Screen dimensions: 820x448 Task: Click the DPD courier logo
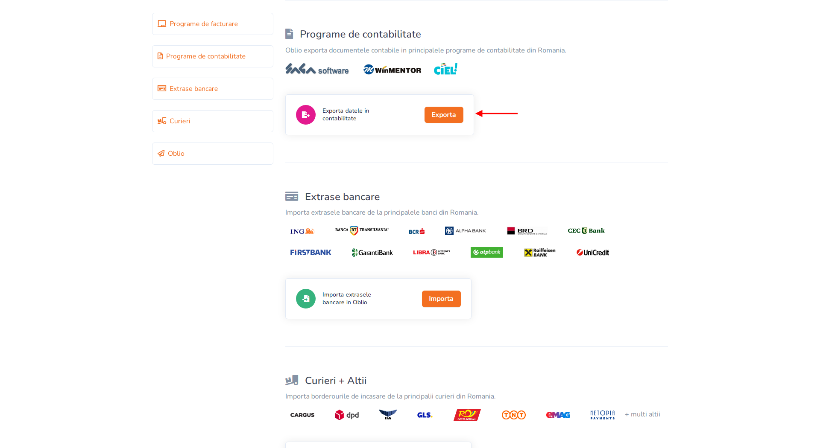pos(347,415)
